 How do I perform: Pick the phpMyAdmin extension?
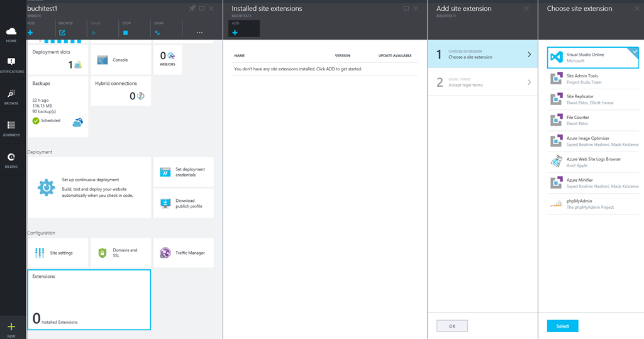click(592, 204)
